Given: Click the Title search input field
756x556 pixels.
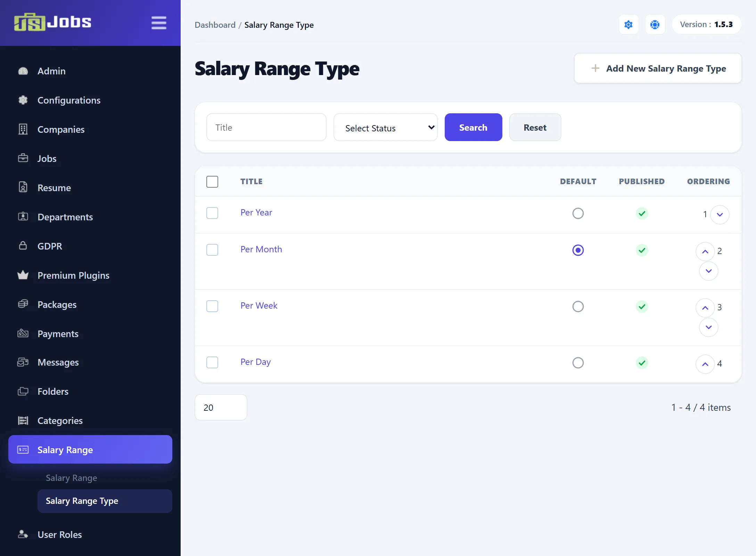Looking at the screenshot, I should tap(266, 128).
